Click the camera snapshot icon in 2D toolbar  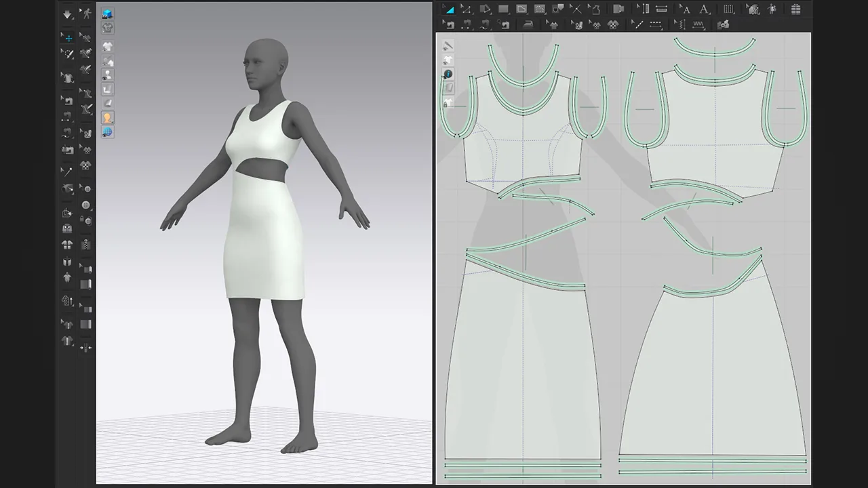(x=722, y=24)
